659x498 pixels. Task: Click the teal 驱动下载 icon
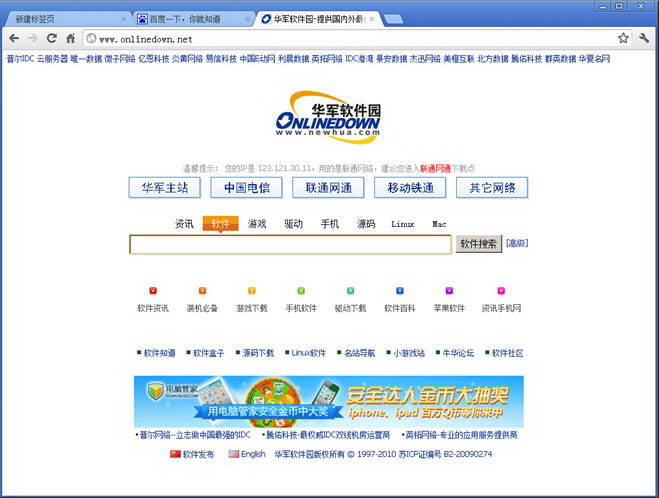click(350, 290)
